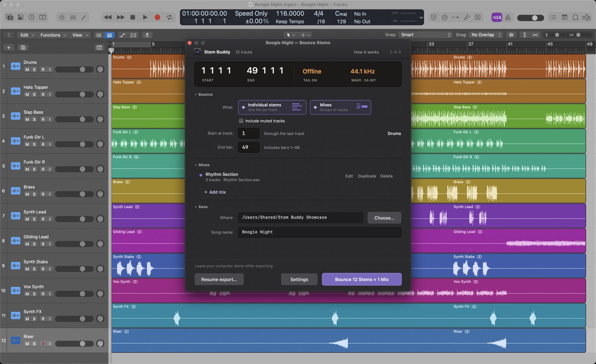Open the Library icon in toolbar
Image resolution: width=596 pixels, height=364 pixels.
(10, 17)
